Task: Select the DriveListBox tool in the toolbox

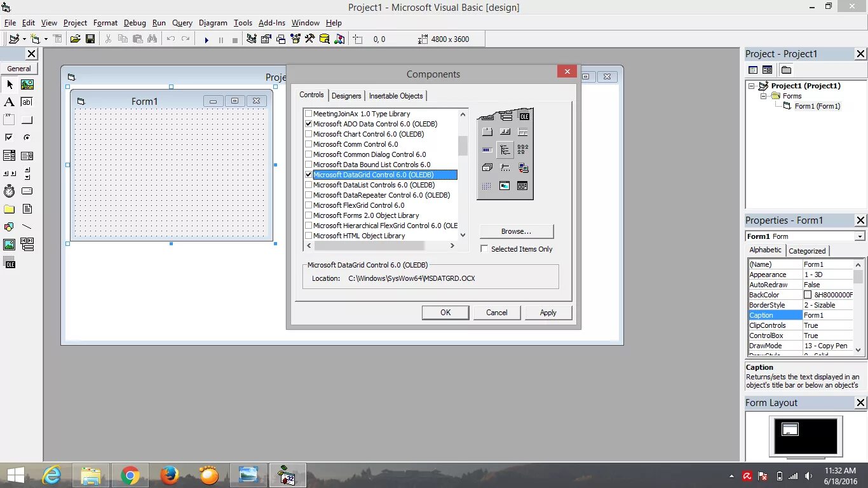Action: 27,191
